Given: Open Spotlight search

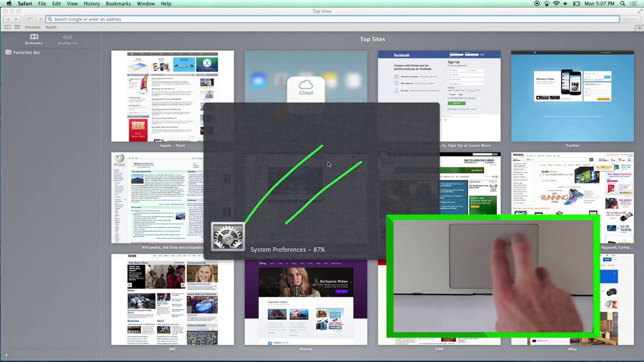Looking at the screenshot, I should point(623,3).
